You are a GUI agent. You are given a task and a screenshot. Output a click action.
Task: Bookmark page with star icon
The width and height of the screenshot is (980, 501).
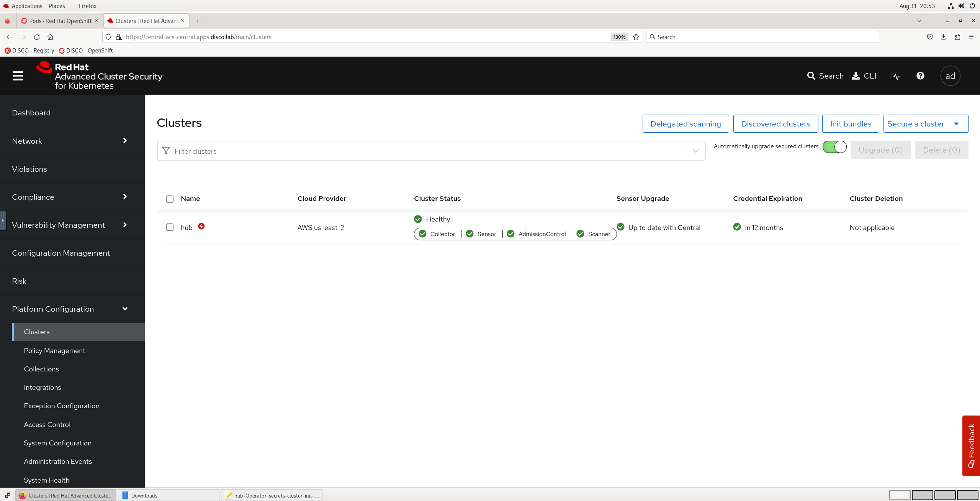point(636,37)
